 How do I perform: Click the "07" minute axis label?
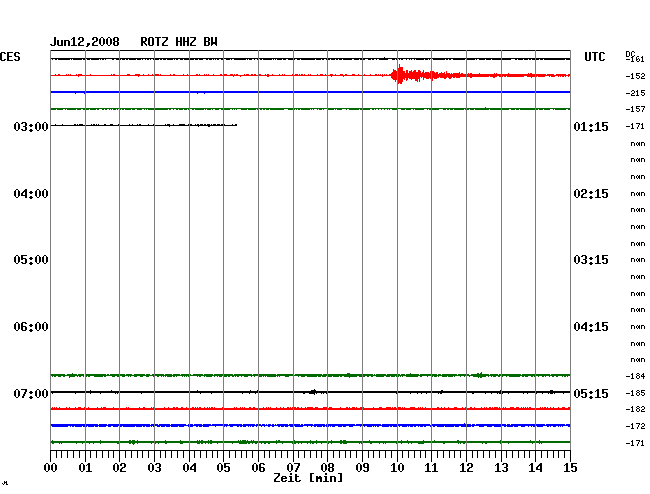pos(293,468)
